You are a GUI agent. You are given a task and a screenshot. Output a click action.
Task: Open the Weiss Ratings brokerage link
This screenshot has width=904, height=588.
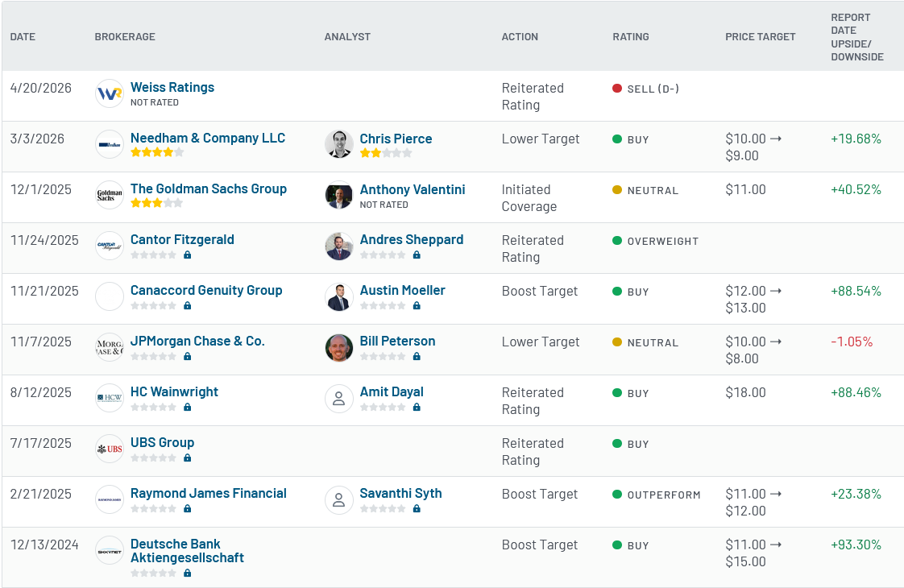pos(172,87)
